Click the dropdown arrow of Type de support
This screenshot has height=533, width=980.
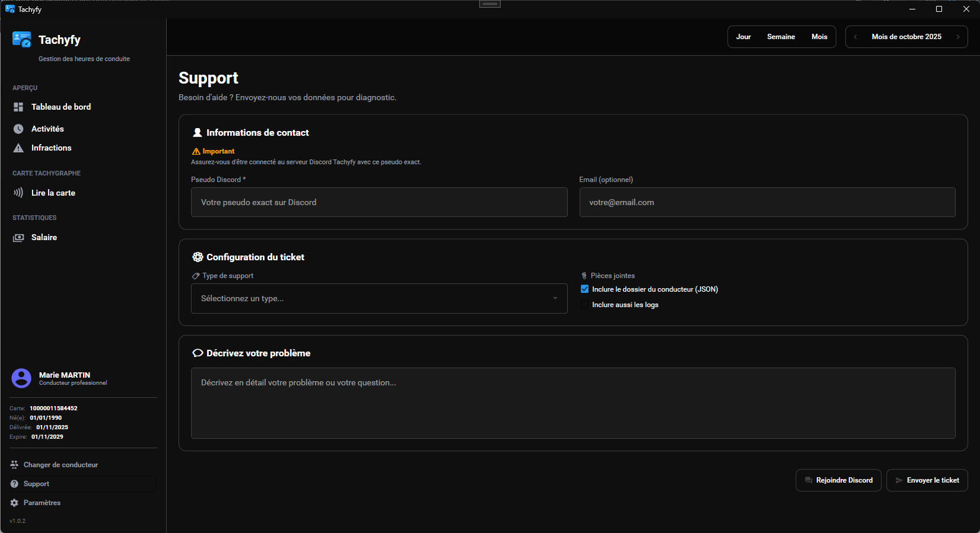[555, 298]
